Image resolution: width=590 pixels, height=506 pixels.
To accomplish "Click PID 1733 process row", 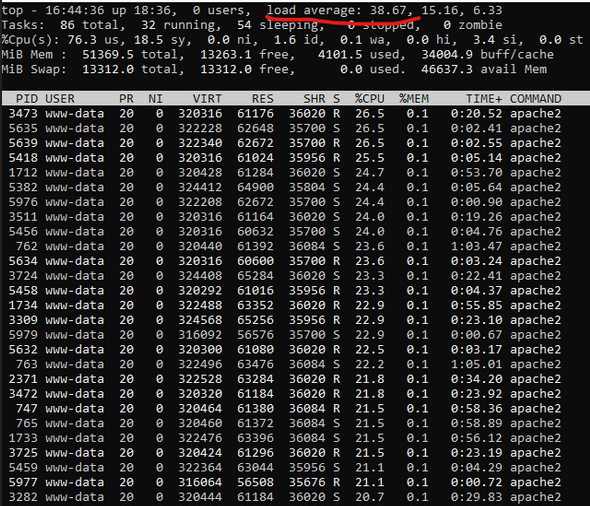I will pos(285,438).
